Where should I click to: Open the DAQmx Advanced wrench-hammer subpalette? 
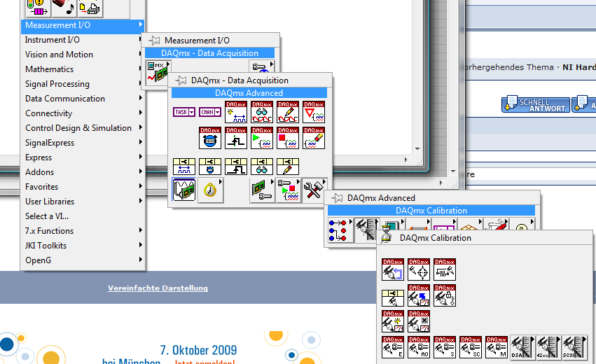(x=314, y=189)
